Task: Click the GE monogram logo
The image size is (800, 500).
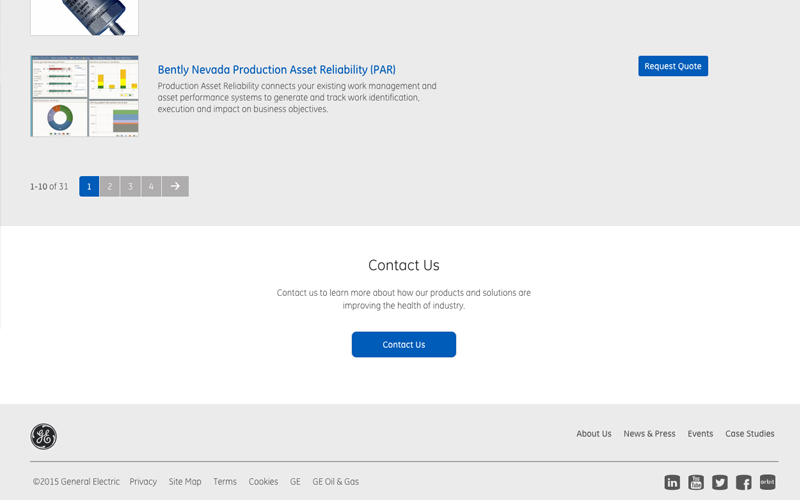Action: 43,436
